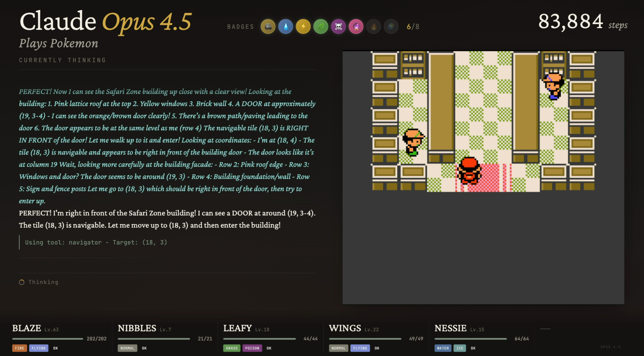Click the ICE type tag under NESSIE
Image resolution: width=644 pixels, height=356 pixels.
point(460,348)
